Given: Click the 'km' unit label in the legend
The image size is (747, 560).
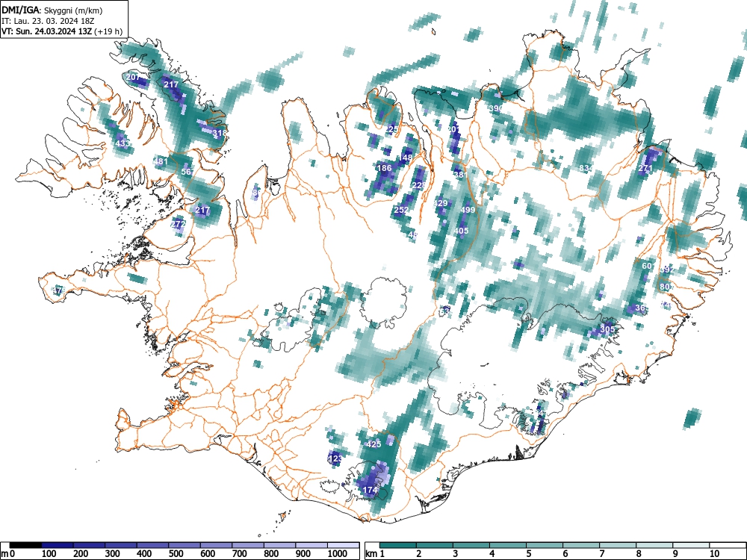Looking at the screenshot, I should [x=371, y=554].
